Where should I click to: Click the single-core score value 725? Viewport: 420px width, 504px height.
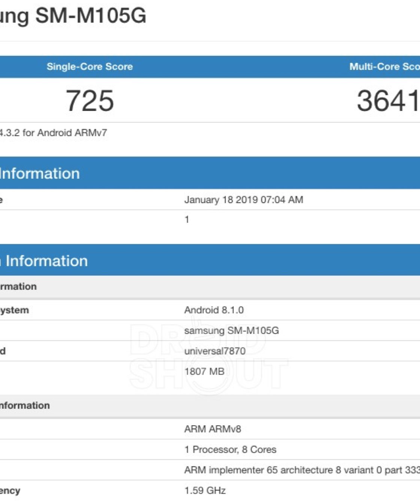tap(90, 100)
